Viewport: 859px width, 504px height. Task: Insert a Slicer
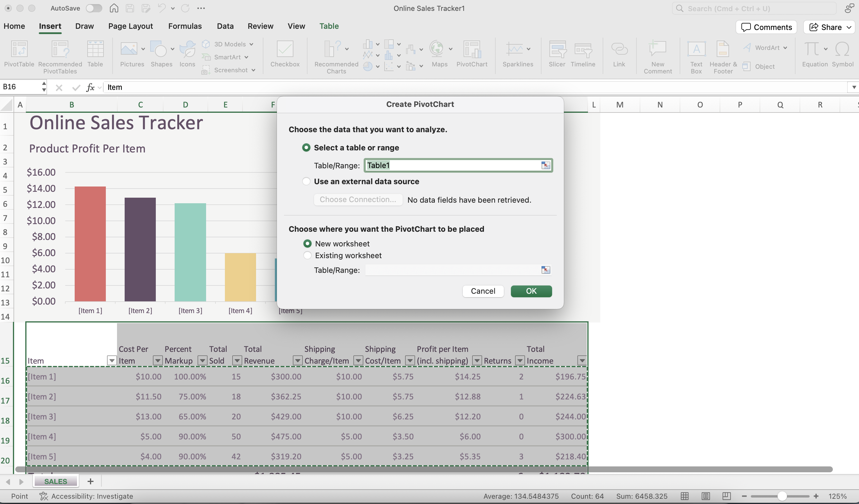click(x=557, y=54)
